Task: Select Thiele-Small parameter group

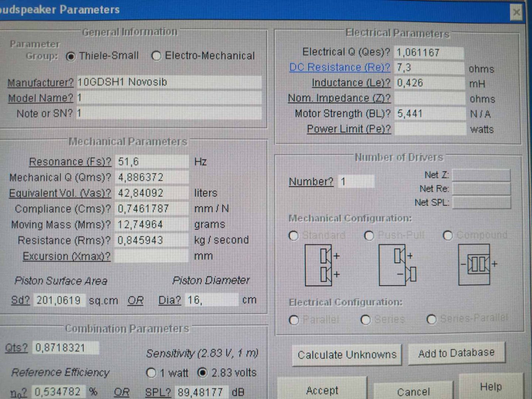Action: [x=71, y=57]
